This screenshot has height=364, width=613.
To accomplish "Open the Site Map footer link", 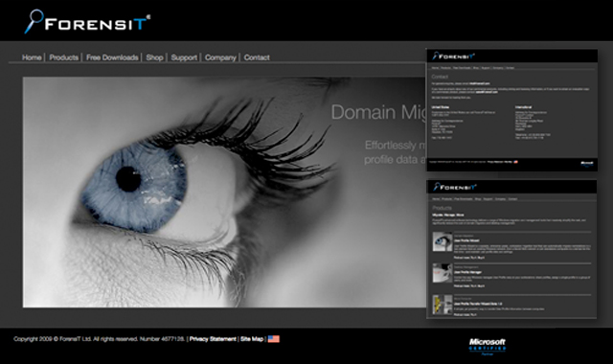I will coord(252,339).
